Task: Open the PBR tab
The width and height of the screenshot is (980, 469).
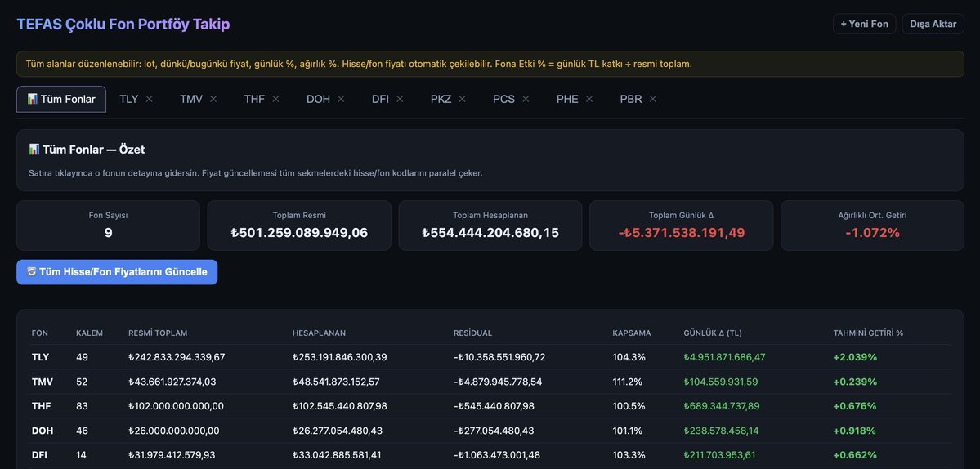Action: click(631, 100)
